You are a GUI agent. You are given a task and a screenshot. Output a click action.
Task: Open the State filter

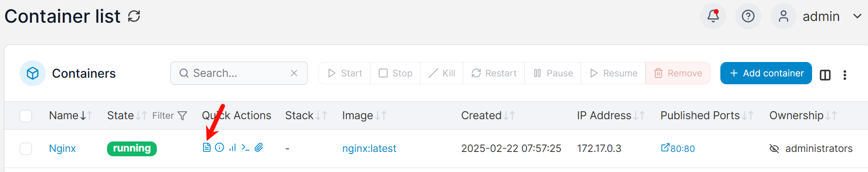(x=170, y=116)
